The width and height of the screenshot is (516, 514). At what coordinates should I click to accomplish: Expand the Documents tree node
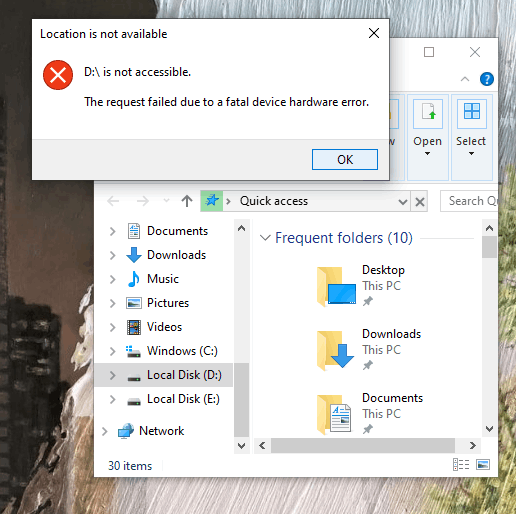tap(112, 231)
